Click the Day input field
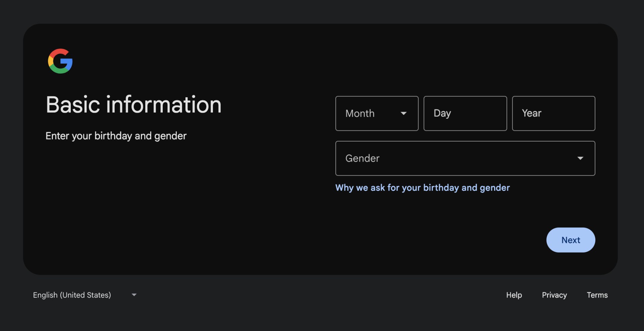This screenshot has height=331, width=644. coord(465,113)
